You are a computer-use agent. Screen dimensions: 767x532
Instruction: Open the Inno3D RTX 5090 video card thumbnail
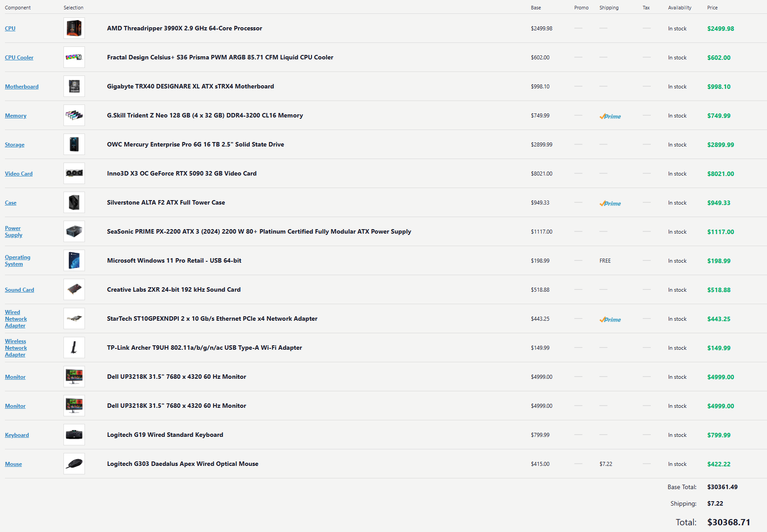click(x=74, y=173)
